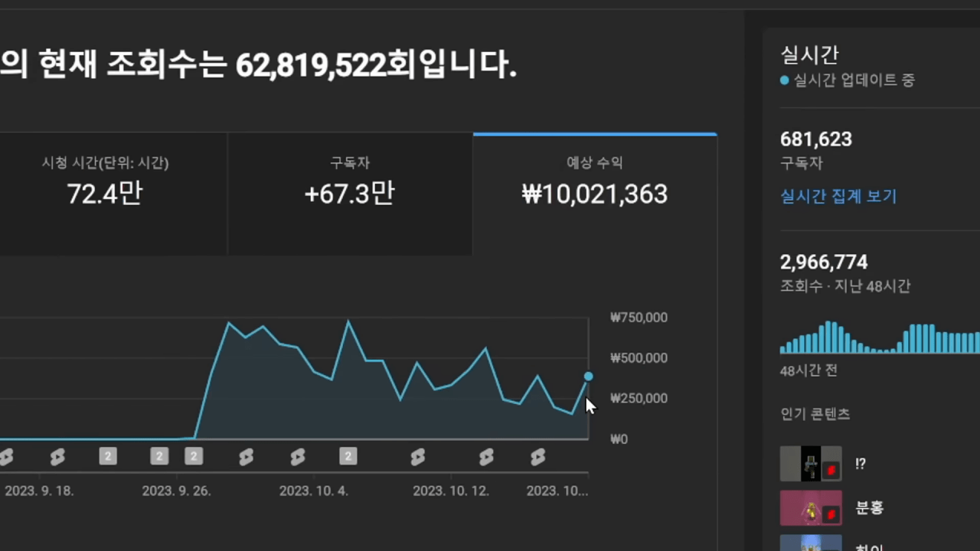
Task: Click the first Shorts marker after 2023. 9. 26.
Action: pyautogui.click(x=246, y=457)
